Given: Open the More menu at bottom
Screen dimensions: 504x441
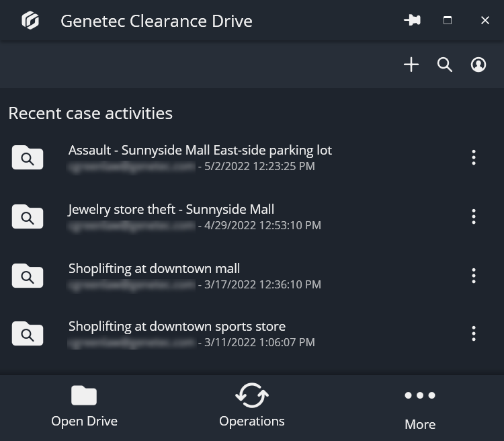Looking at the screenshot, I should tap(420, 410).
